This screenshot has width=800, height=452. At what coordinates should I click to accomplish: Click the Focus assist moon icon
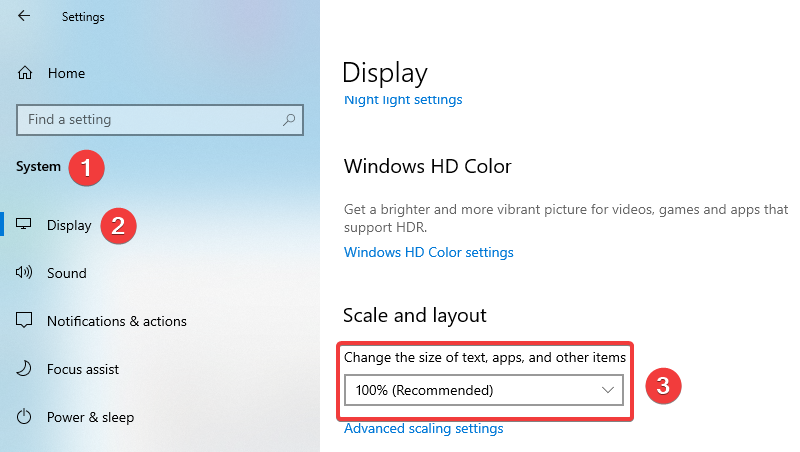[x=24, y=368]
